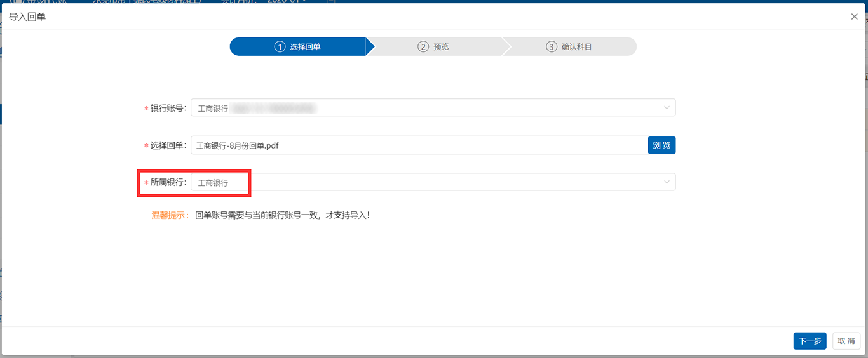The height and width of the screenshot is (358, 868).
Task: Click the chevron arrow in 银行账号 field
Action: [x=667, y=108]
